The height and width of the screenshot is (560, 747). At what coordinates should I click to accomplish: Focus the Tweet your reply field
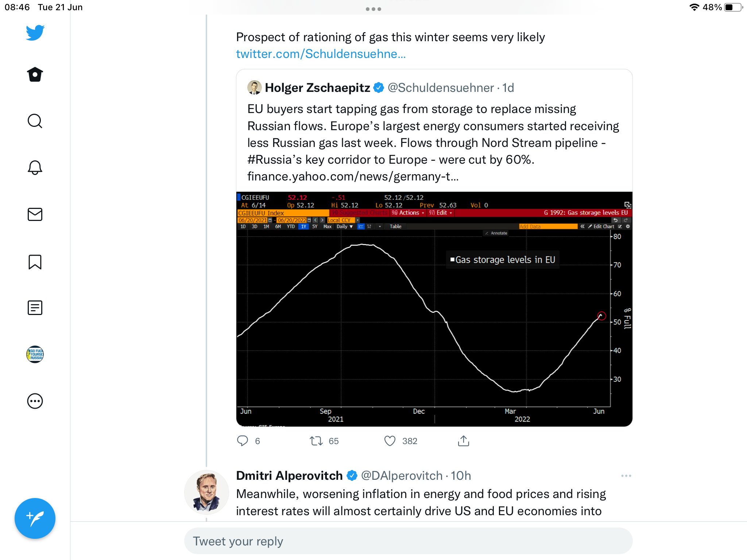pyautogui.click(x=408, y=541)
